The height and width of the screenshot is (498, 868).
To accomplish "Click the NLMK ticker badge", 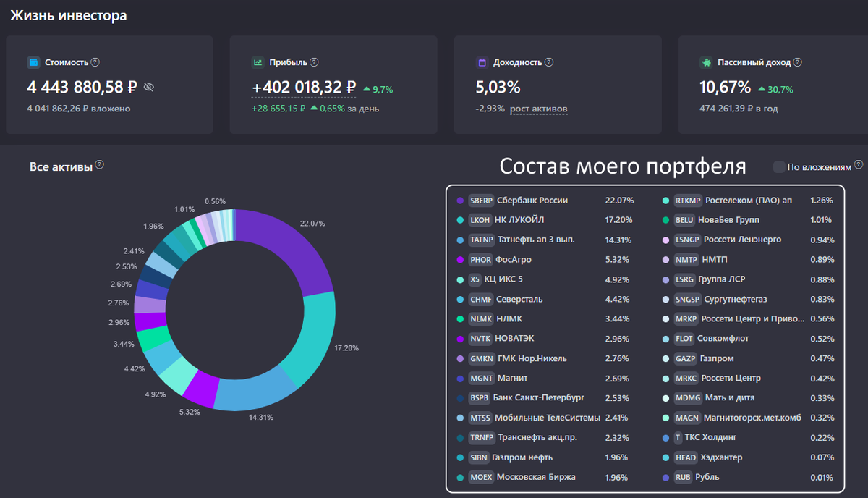I will [x=480, y=319].
